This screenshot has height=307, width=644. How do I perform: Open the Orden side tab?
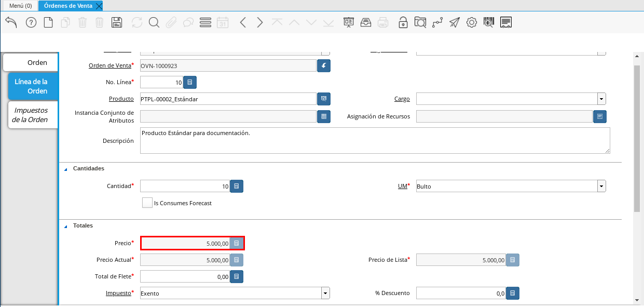coord(31,62)
